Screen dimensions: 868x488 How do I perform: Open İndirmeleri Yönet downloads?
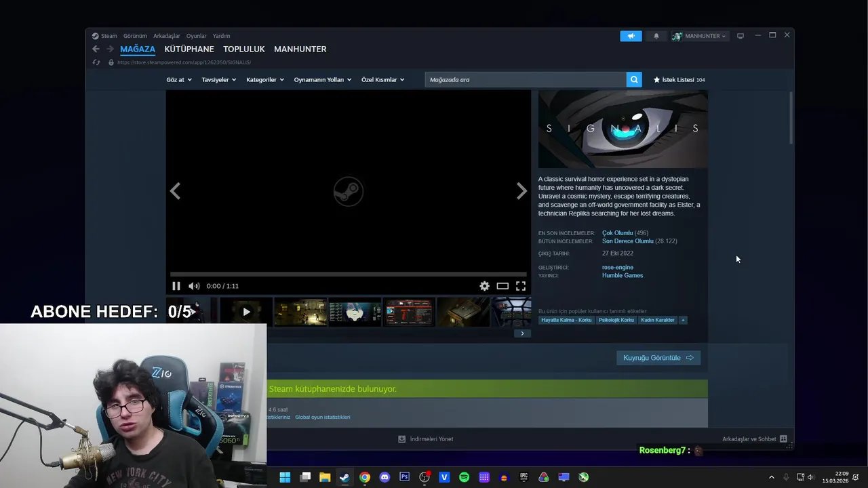(426, 439)
